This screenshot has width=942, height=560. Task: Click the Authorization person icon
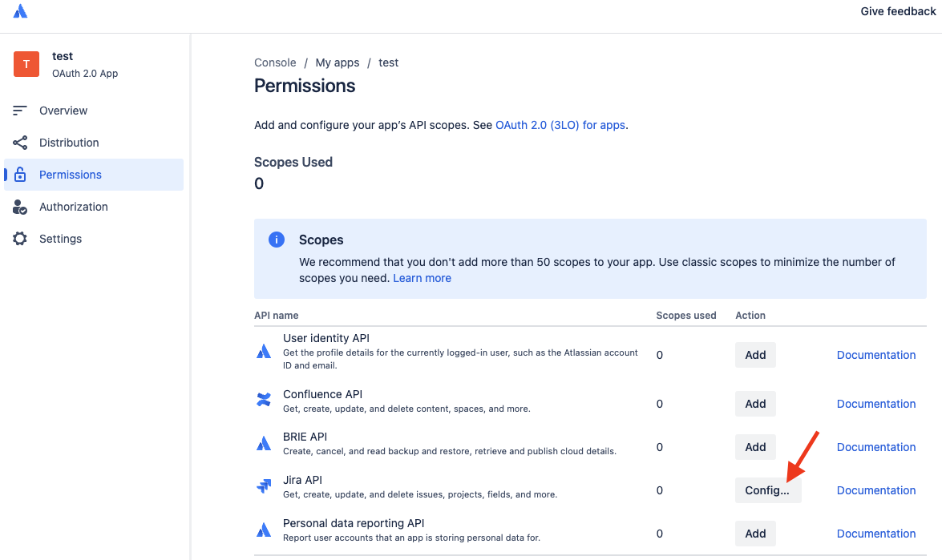[20, 207]
